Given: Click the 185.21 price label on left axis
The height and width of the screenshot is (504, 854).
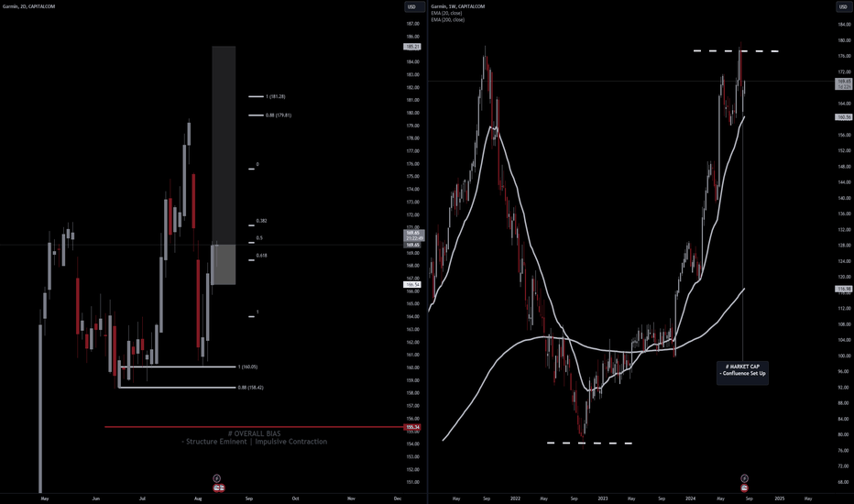Looking at the screenshot, I should pyautogui.click(x=412, y=47).
